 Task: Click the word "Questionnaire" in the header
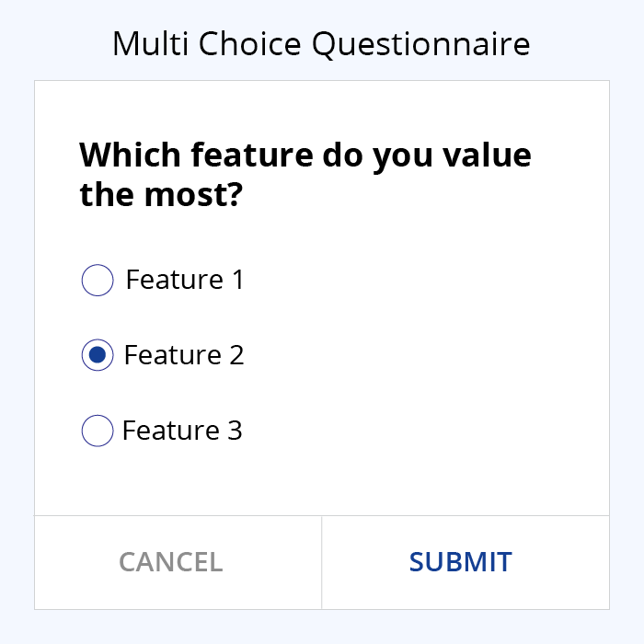click(x=421, y=45)
